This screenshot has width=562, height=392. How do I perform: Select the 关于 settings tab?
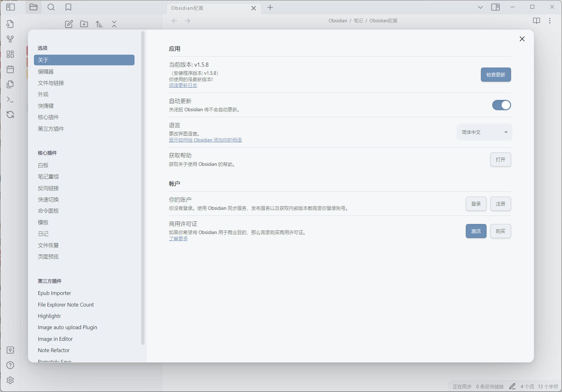point(84,60)
